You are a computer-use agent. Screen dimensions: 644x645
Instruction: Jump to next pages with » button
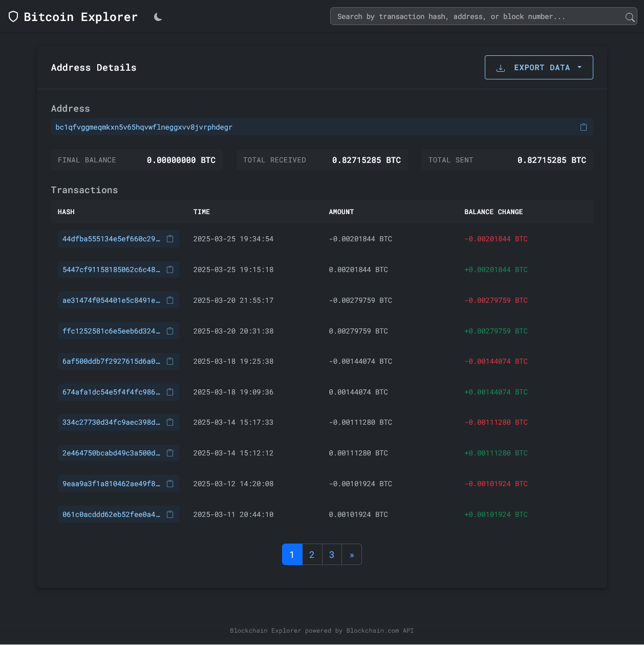(x=352, y=554)
